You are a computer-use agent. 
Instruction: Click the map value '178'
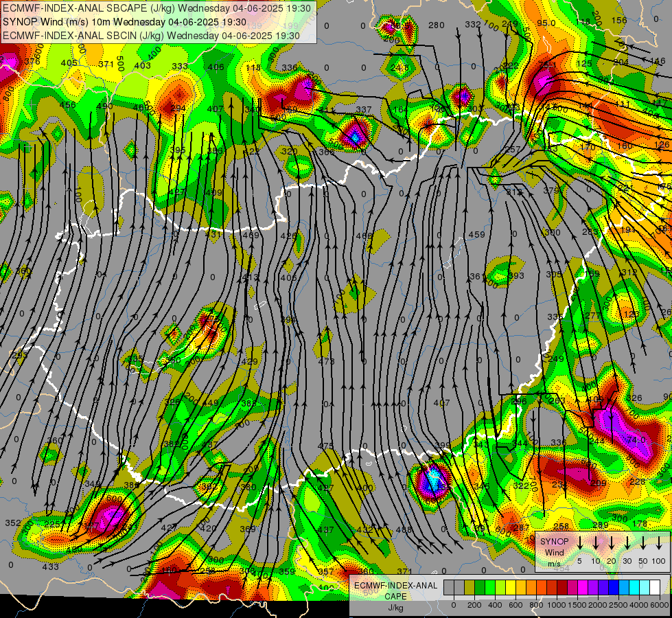coord(640,524)
